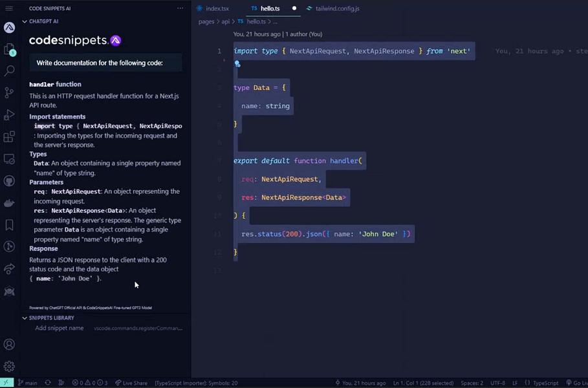Click the synchronize changes icon in status bar
The image size is (588, 388).
pyautogui.click(x=48, y=383)
